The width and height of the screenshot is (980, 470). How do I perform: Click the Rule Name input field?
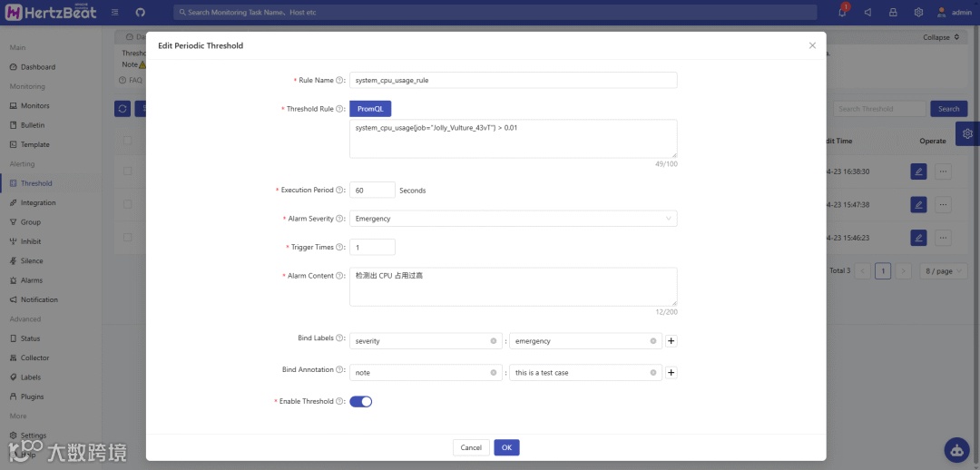click(x=513, y=80)
